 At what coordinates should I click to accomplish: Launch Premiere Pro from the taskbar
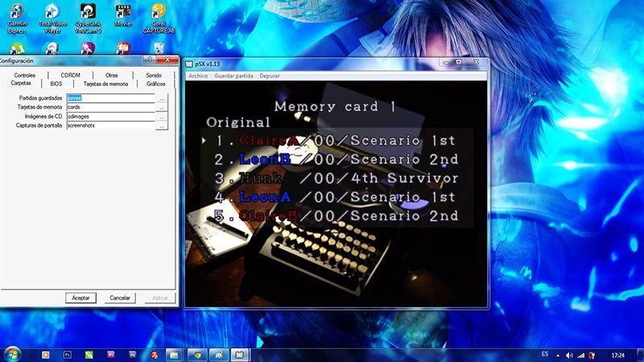point(111,355)
